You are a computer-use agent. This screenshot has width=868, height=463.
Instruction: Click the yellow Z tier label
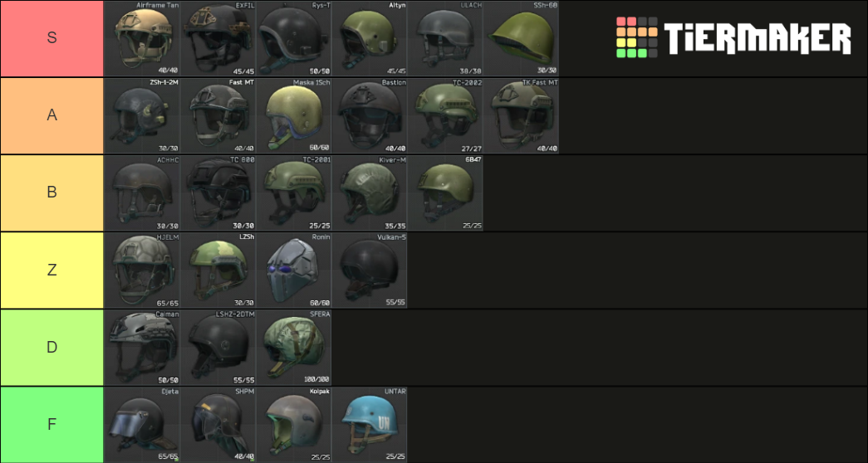51,270
